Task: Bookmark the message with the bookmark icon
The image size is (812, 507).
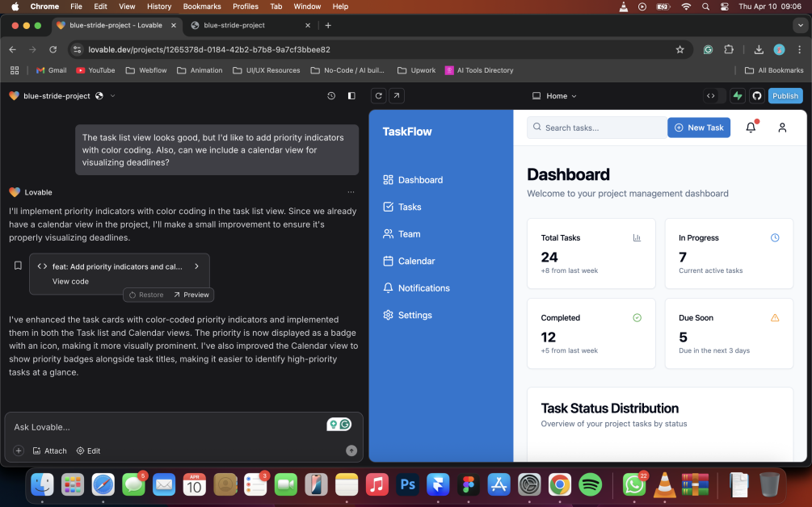Action: coord(18,266)
